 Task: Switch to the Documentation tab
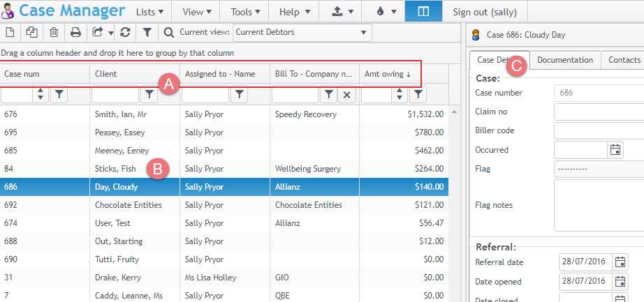[x=564, y=60]
